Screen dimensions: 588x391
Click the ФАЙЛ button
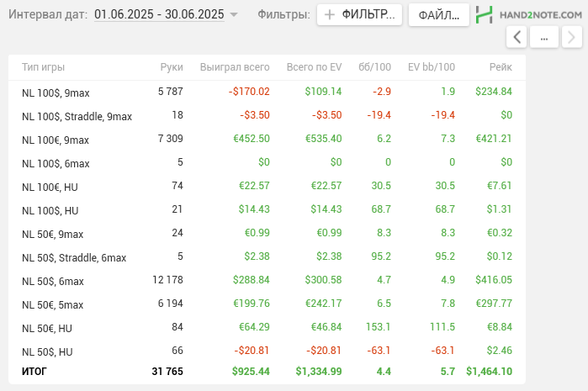[438, 14]
